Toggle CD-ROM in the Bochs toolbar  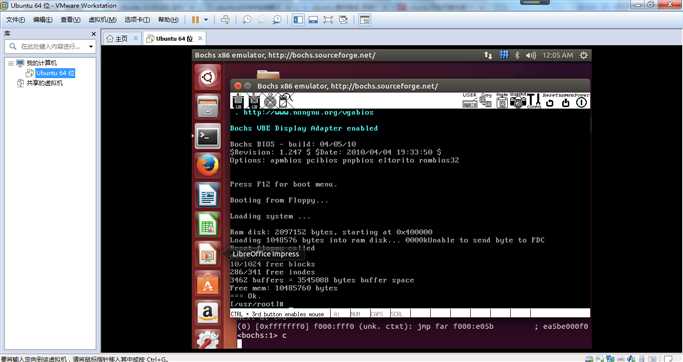click(x=270, y=101)
